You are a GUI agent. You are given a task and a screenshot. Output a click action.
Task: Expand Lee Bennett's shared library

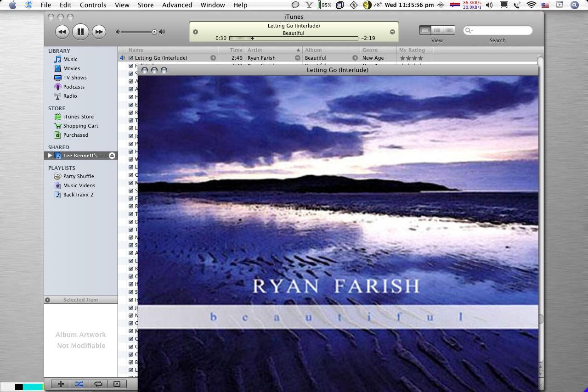[x=50, y=156]
